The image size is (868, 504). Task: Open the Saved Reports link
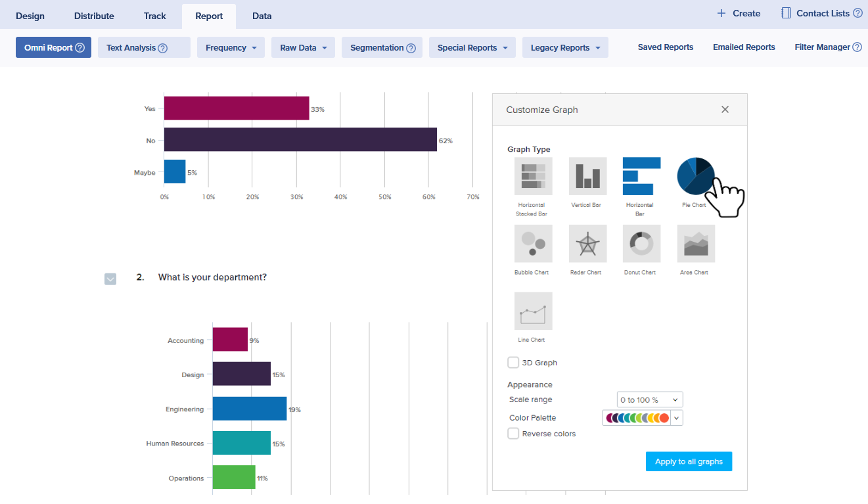tap(665, 47)
